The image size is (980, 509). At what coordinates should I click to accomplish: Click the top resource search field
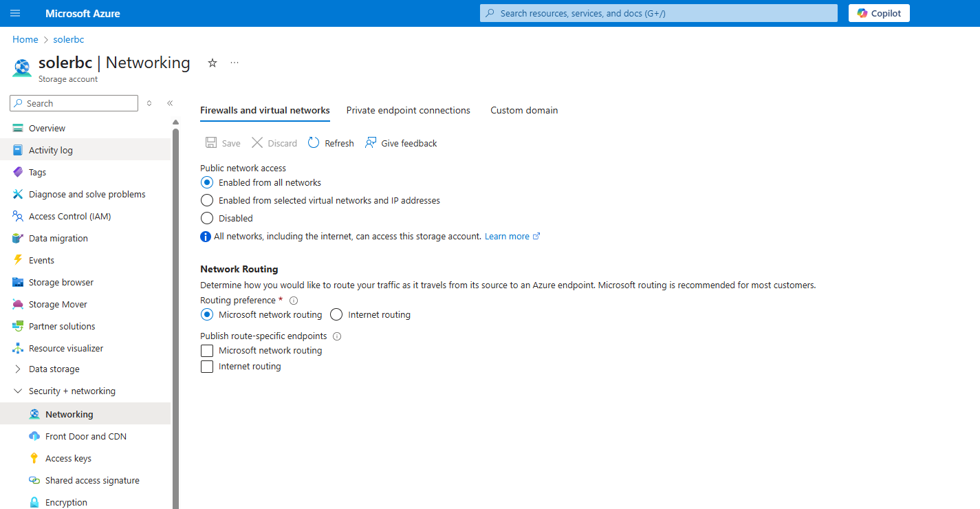(x=658, y=13)
